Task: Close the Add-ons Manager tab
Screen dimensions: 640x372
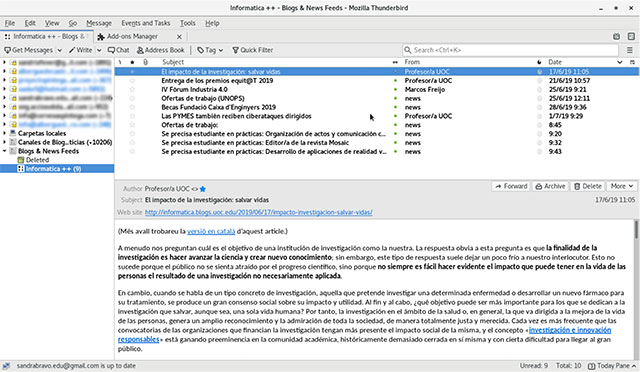Action: [x=179, y=37]
